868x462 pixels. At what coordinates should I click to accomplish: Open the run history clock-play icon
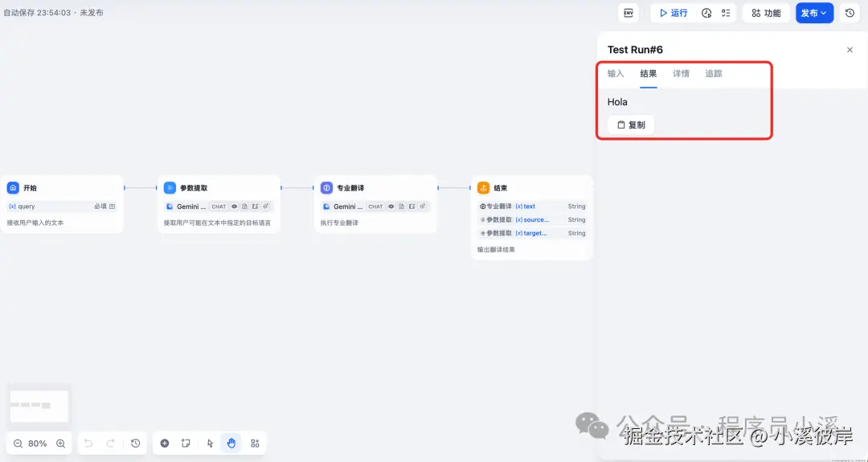(x=706, y=13)
